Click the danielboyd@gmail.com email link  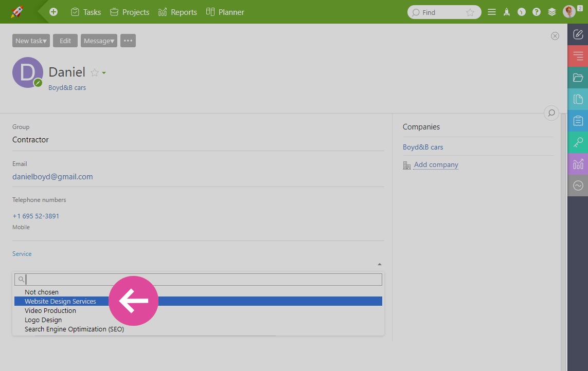tap(52, 176)
